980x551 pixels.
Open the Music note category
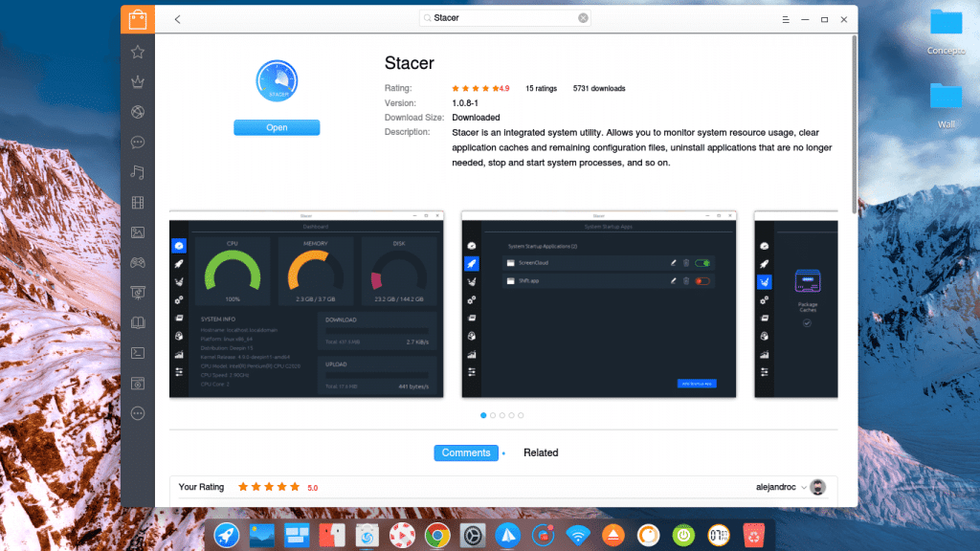138,172
